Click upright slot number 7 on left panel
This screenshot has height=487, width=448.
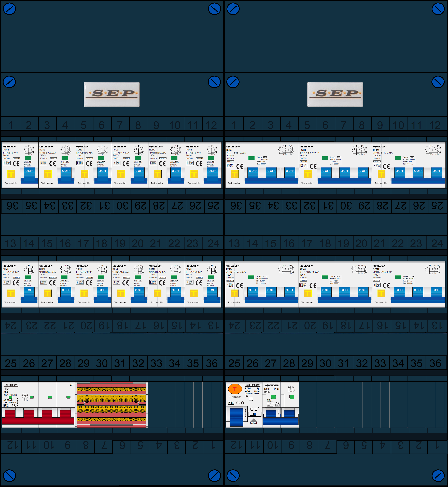(120, 125)
